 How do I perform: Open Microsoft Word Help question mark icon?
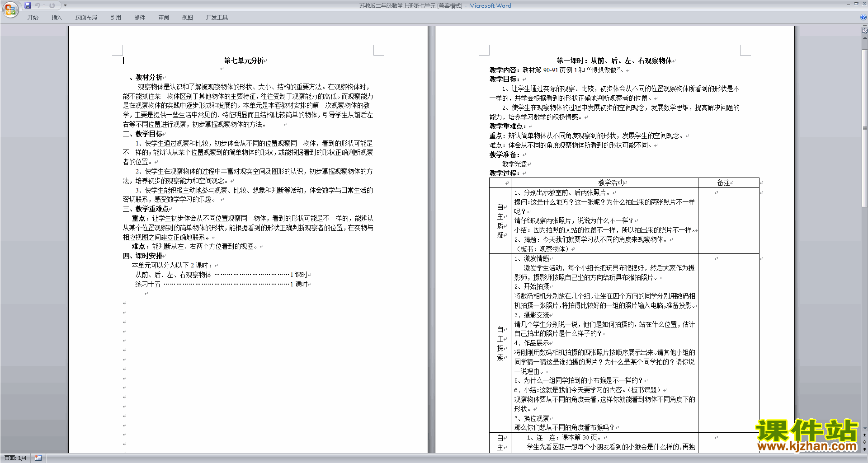point(863,18)
